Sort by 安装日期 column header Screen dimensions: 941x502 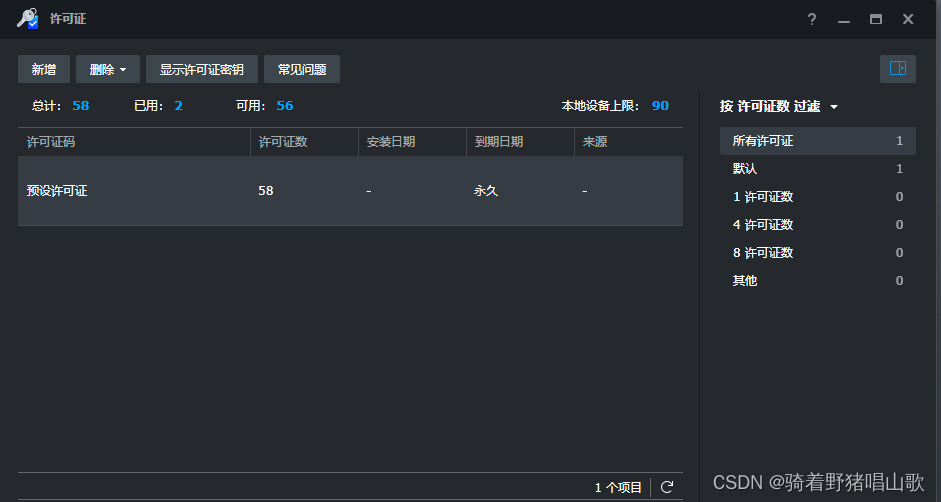[x=412, y=142]
